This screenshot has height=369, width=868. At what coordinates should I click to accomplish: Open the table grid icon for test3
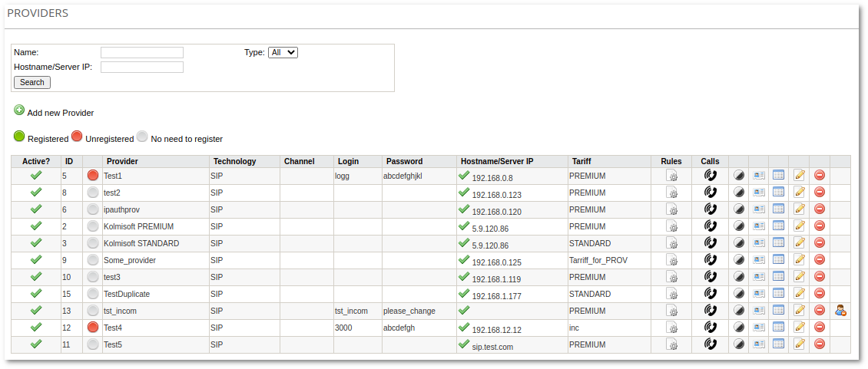[778, 277]
